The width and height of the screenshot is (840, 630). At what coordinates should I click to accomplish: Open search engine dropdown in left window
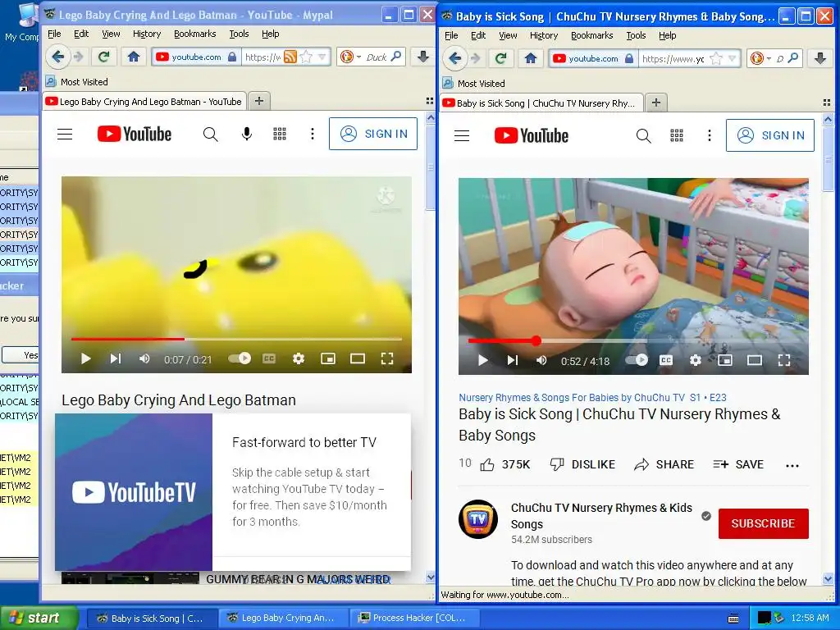pyautogui.click(x=359, y=57)
